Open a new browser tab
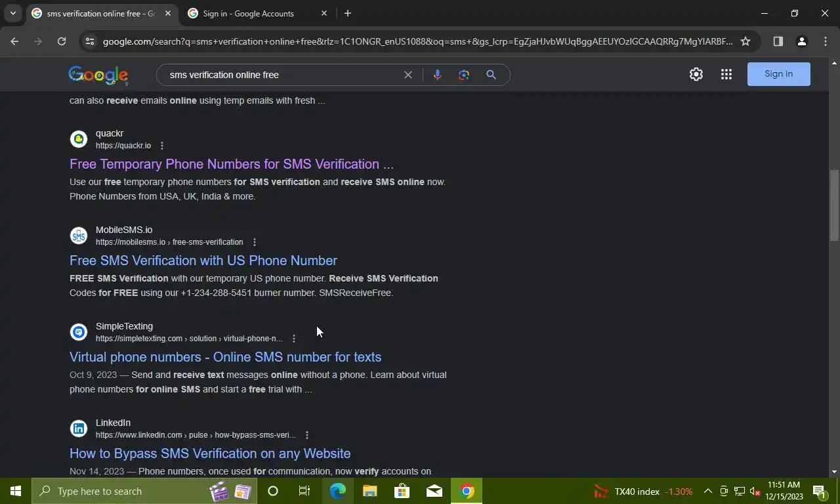This screenshot has width=840, height=504. pyautogui.click(x=348, y=13)
